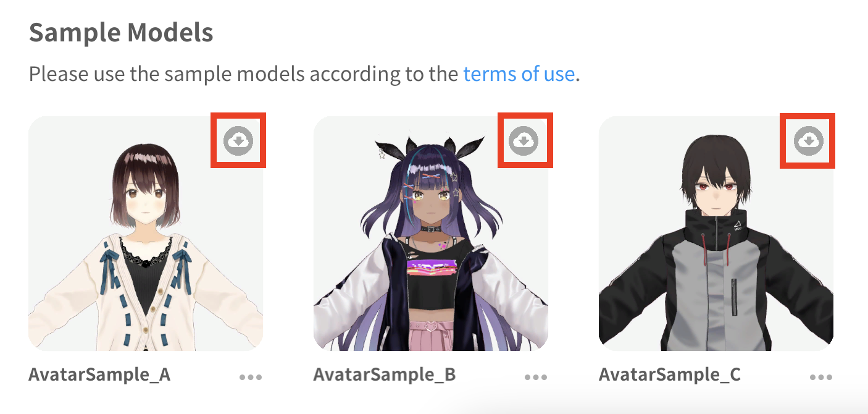The height and width of the screenshot is (414, 868).
Task: Open the AvatarSample_A thumbnail with the cardigan girl
Action: (146, 234)
